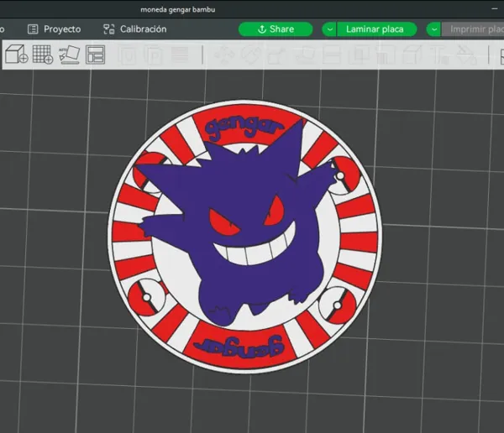Select the Text shape tool

point(439,55)
